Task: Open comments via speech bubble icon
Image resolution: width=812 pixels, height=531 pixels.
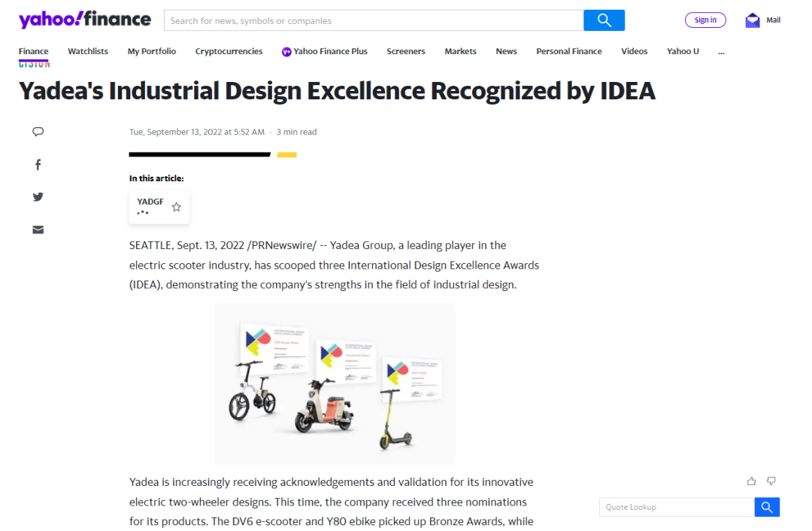Action: [x=38, y=132]
